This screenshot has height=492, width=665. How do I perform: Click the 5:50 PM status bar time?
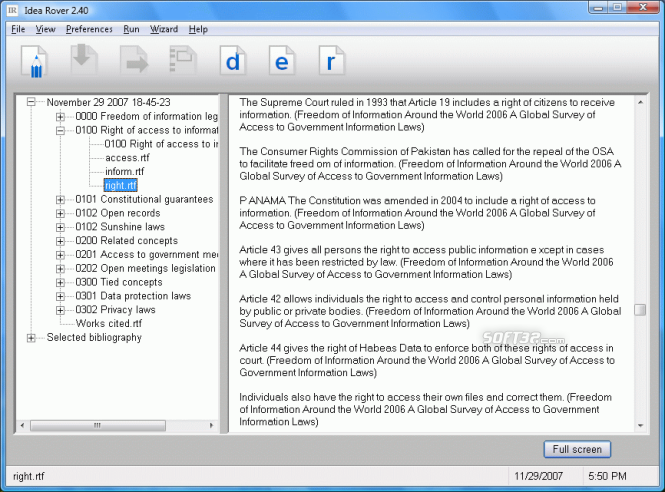click(607, 476)
